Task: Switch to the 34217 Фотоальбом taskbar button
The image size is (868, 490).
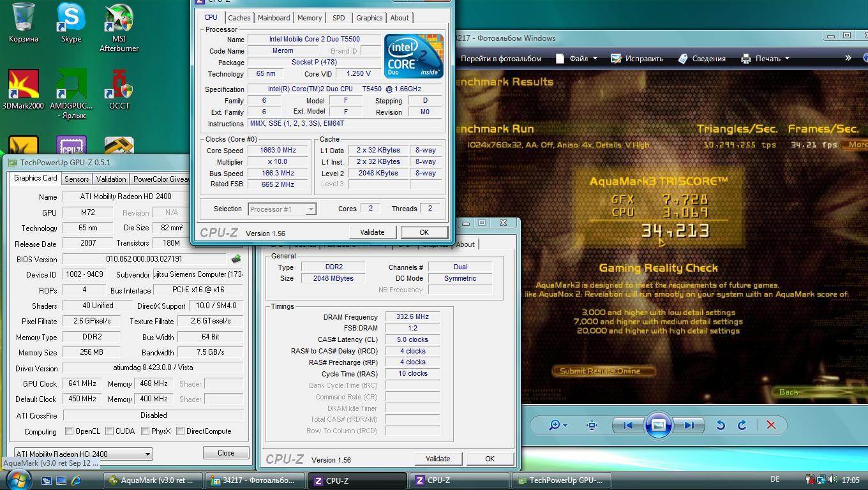Action: 256,480
